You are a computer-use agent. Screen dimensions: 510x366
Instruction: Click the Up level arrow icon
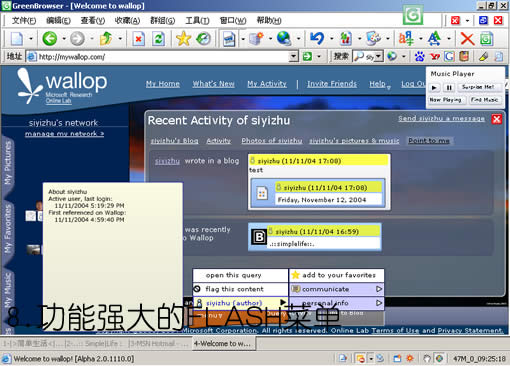pos(106,39)
